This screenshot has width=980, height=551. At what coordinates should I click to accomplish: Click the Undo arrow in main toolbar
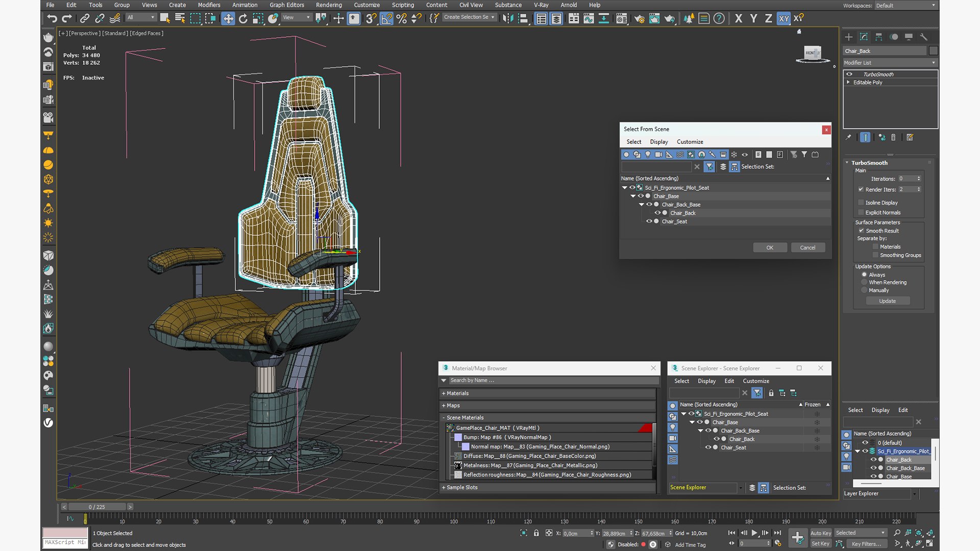tap(52, 18)
